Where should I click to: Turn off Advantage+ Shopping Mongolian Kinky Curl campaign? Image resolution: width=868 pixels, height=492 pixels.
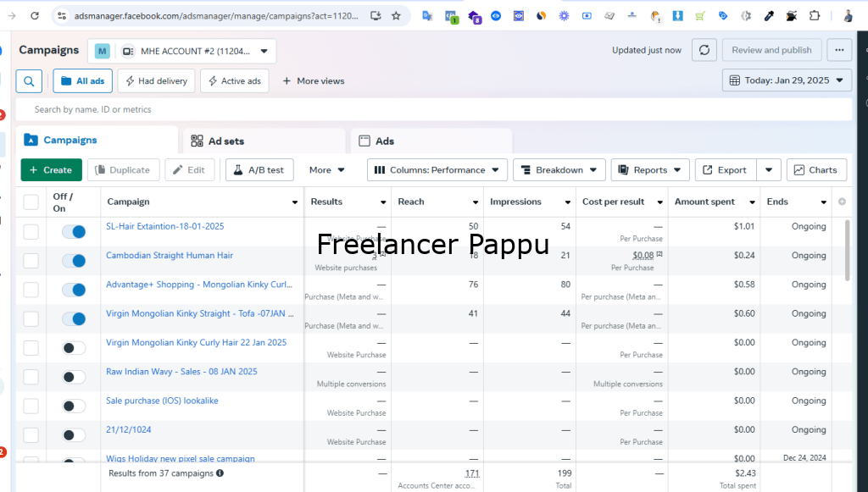tap(74, 290)
